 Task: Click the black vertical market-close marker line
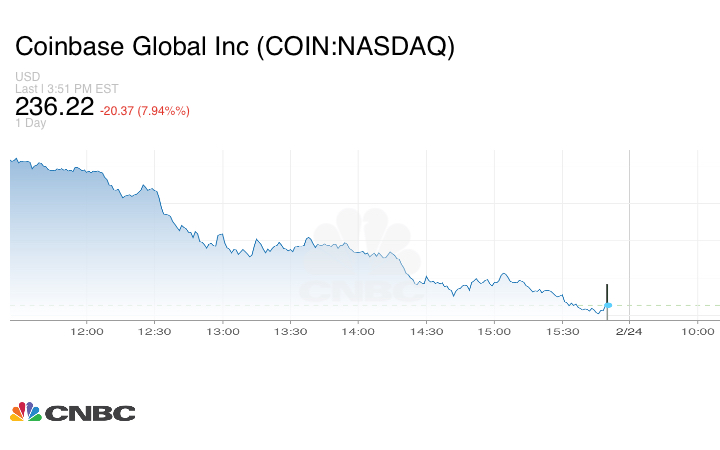tap(608, 292)
